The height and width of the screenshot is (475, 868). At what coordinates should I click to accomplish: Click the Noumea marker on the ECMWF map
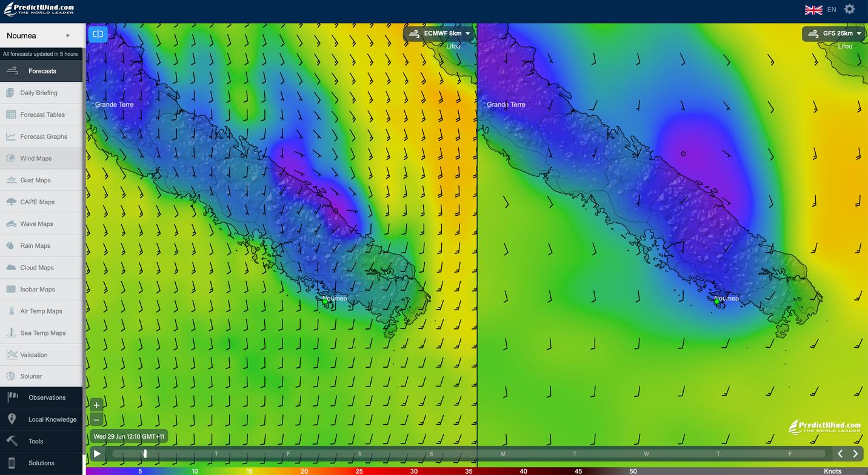pos(325,301)
